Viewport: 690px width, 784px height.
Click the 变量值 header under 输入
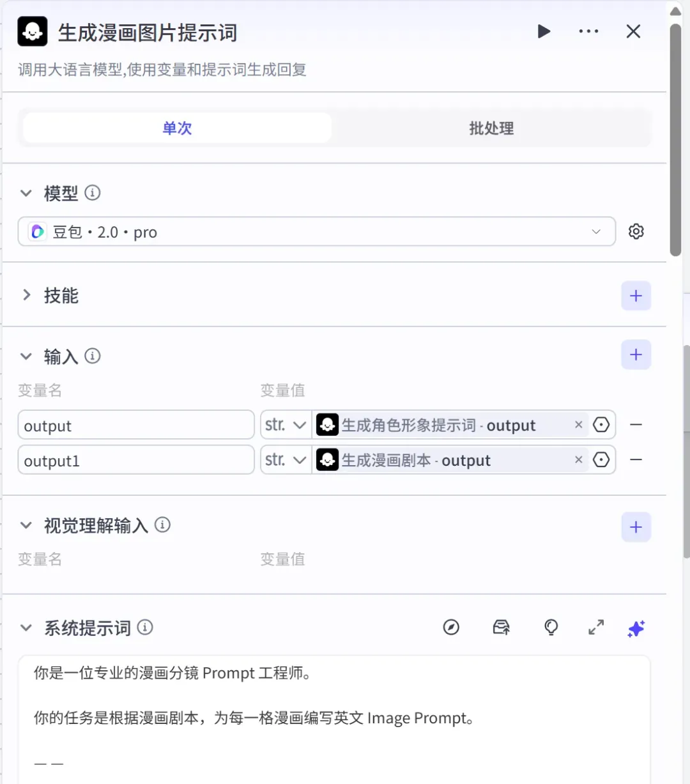pos(282,390)
